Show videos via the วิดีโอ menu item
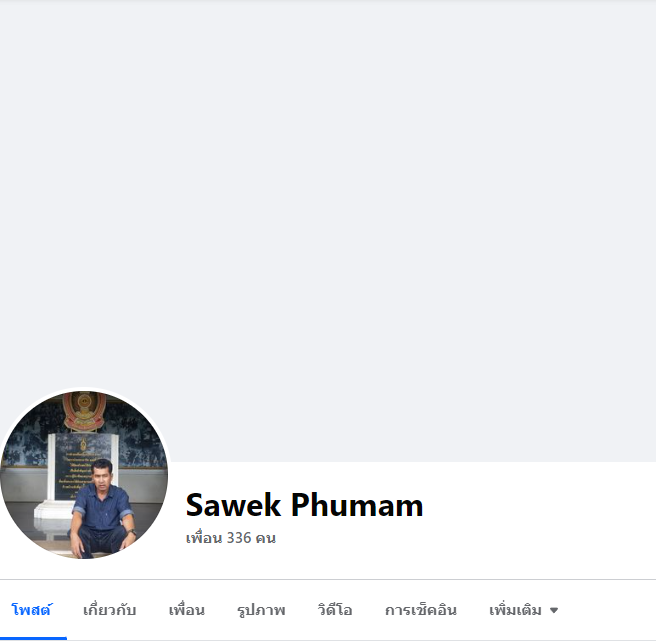Viewport: 656px width, 641px height. 335,610
